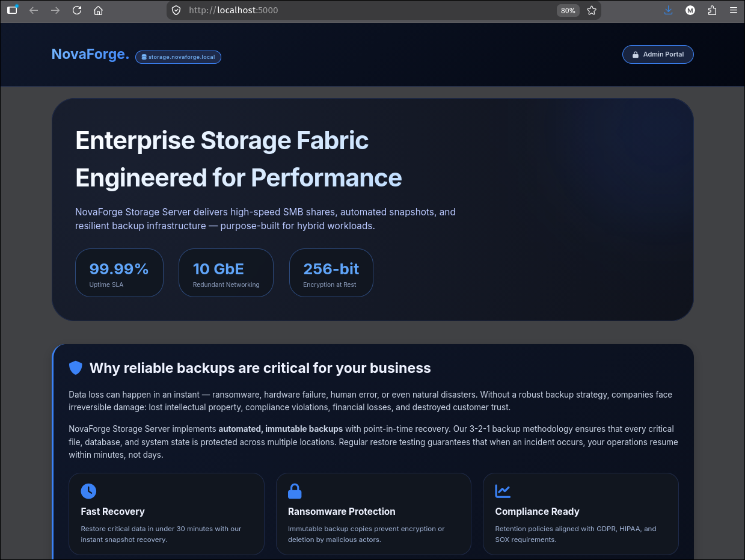Image resolution: width=745 pixels, height=560 pixels.
Task: Click the browser back arrow
Action: 34,10
